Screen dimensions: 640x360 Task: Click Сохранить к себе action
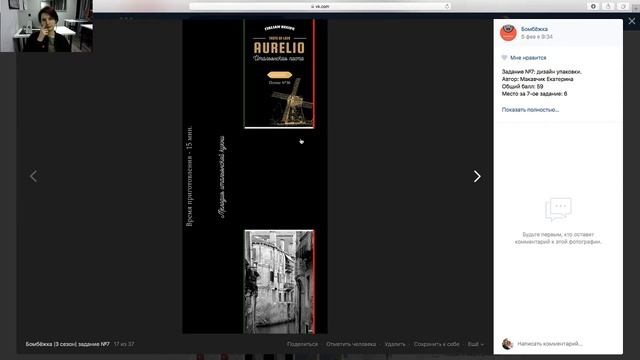(x=436, y=344)
